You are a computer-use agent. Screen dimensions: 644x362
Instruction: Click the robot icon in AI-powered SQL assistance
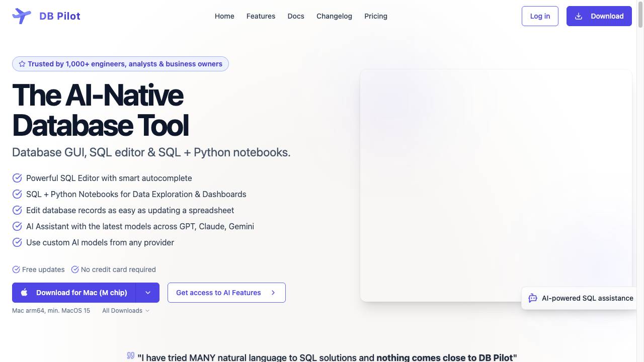click(x=533, y=298)
